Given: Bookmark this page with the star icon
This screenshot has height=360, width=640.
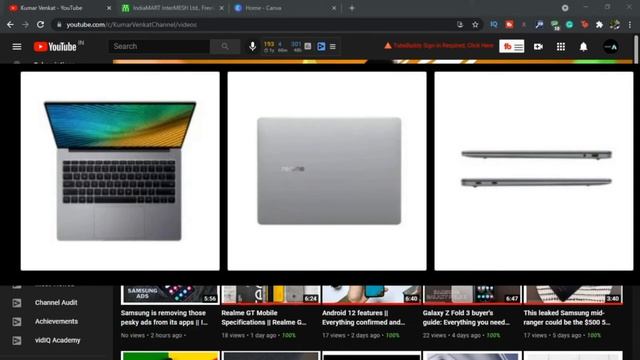Looking at the screenshot, I should click(475, 24).
